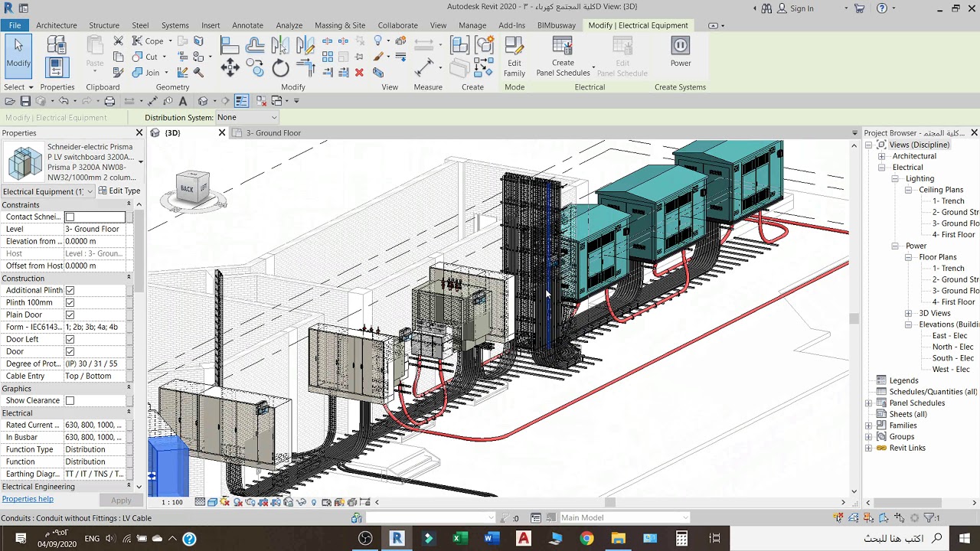Expand Architectural in Project Browser
980x551 pixels.
[x=881, y=156]
